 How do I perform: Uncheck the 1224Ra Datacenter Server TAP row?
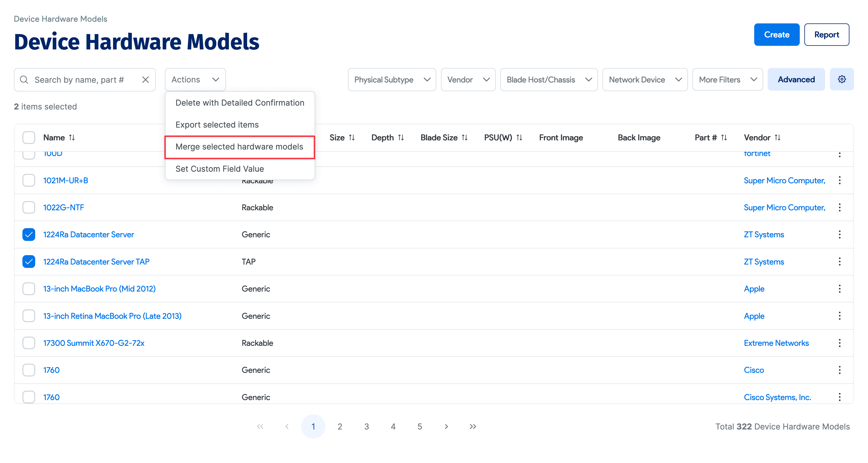pyautogui.click(x=29, y=261)
